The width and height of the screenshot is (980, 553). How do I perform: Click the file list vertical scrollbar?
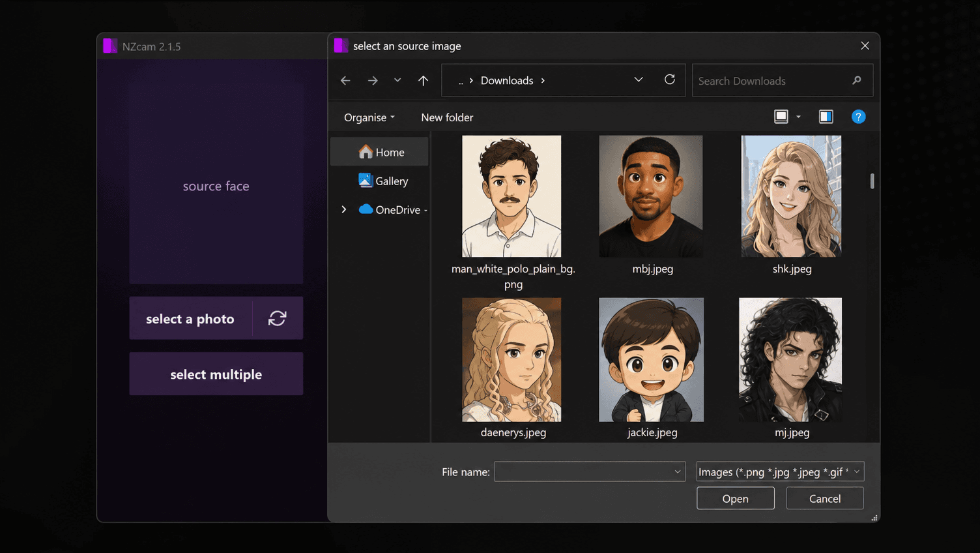(x=872, y=181)
